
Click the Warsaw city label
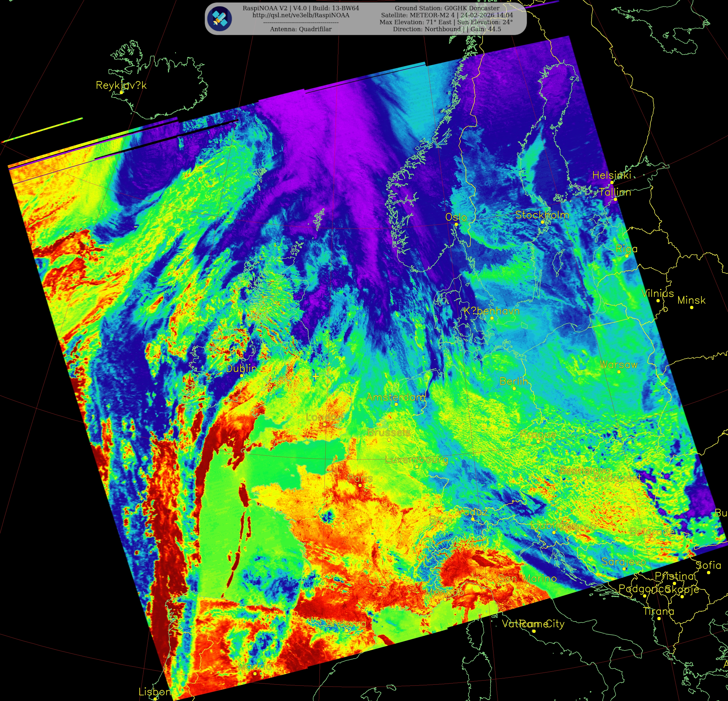[x=618, y=365]
